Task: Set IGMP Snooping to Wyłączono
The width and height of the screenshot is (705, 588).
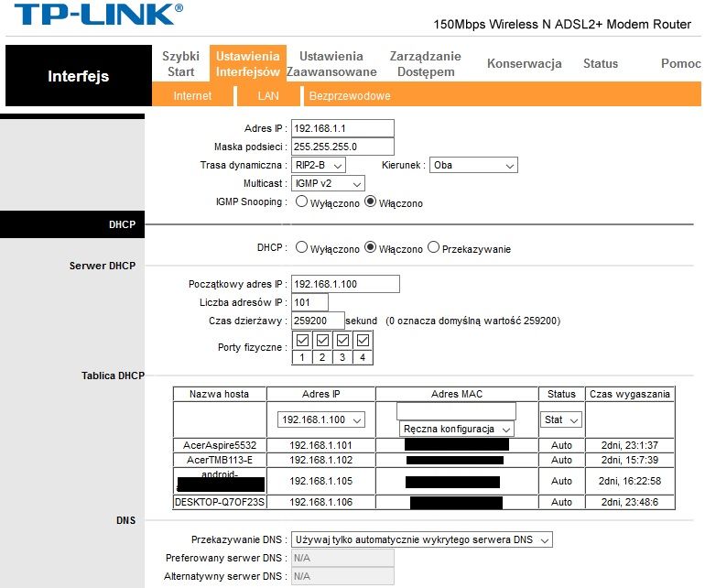Action: [x=301, y=201]
